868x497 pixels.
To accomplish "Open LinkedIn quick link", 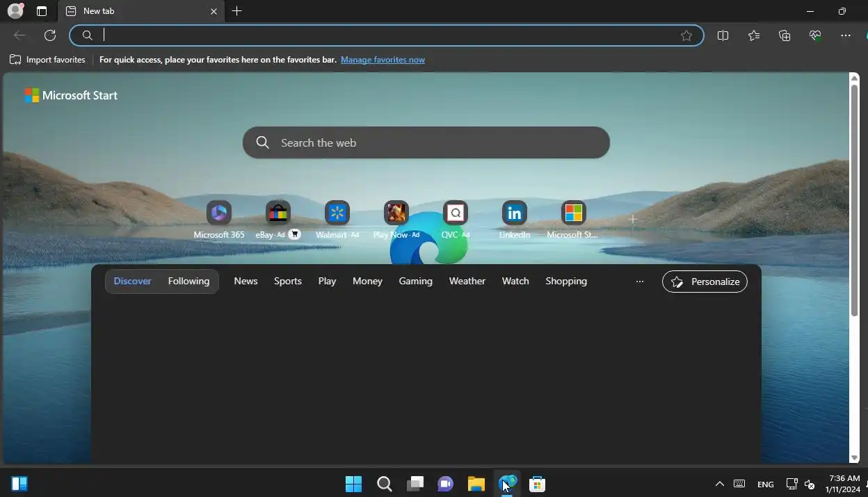I will pyautogui.click(x=515, y=220).
